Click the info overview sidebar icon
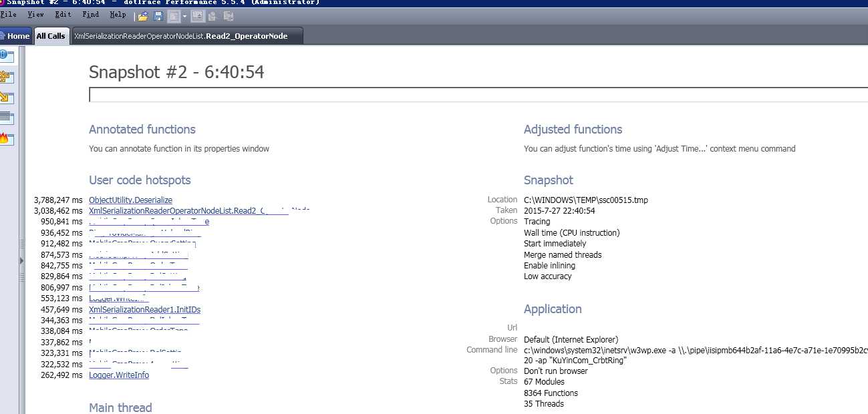 (x=6, y=56)
